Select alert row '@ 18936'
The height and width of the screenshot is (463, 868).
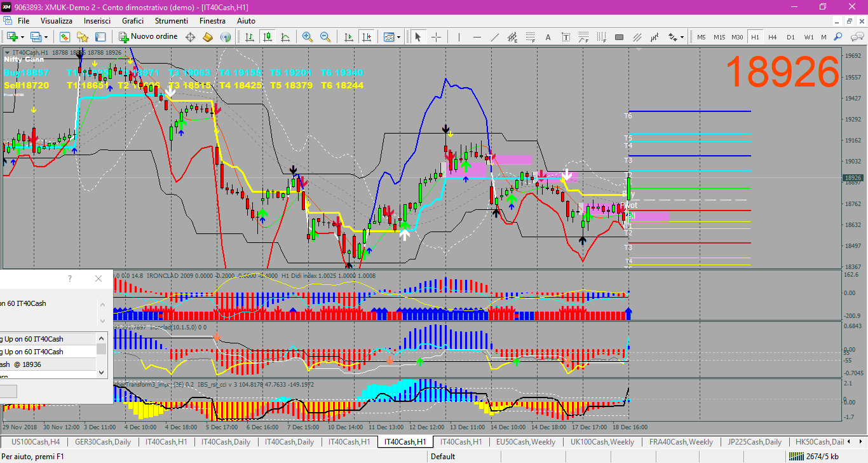pos(48,364)
